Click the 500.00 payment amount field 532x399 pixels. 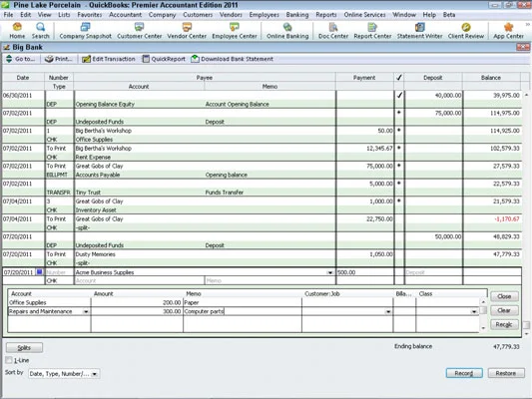pyautogui.click(x=364, y=272)
